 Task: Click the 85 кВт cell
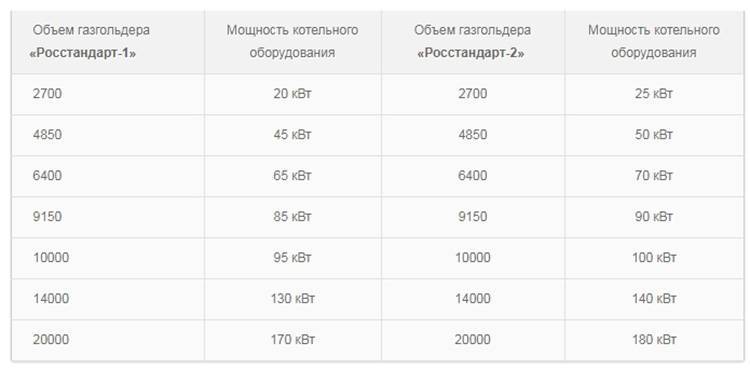tap(293, 217)
